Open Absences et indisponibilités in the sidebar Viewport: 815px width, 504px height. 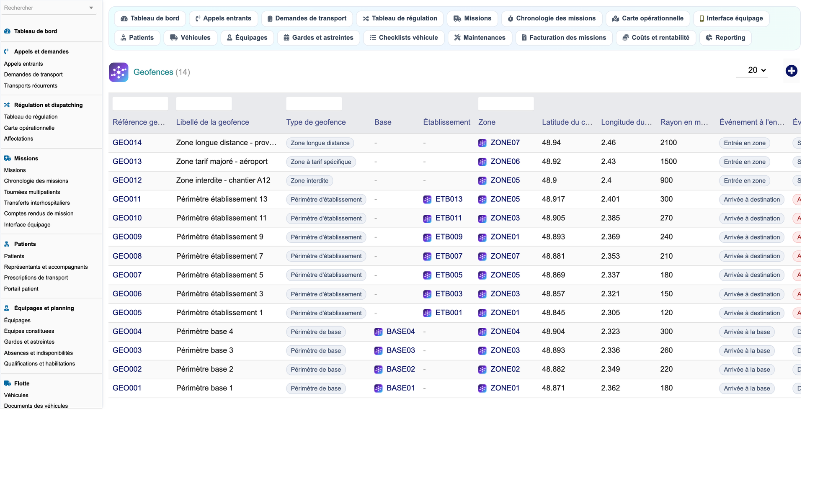point(38,353)
